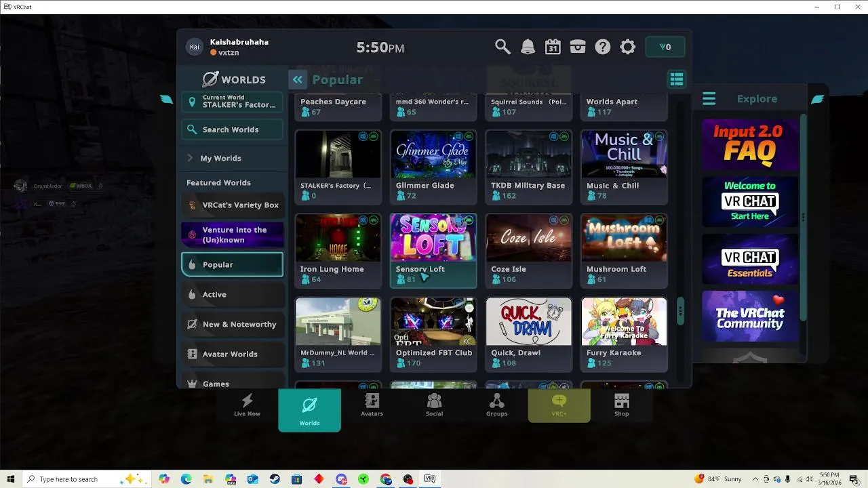This screenshot has width=868, height=488.
Task: Open the Live Now tab
Action: [x=247, y=405]
